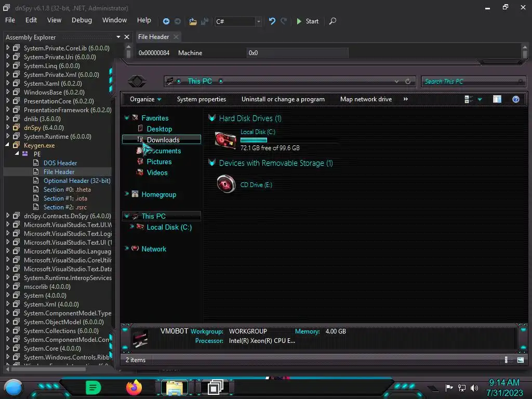Click the Windows Start orb

14,388
